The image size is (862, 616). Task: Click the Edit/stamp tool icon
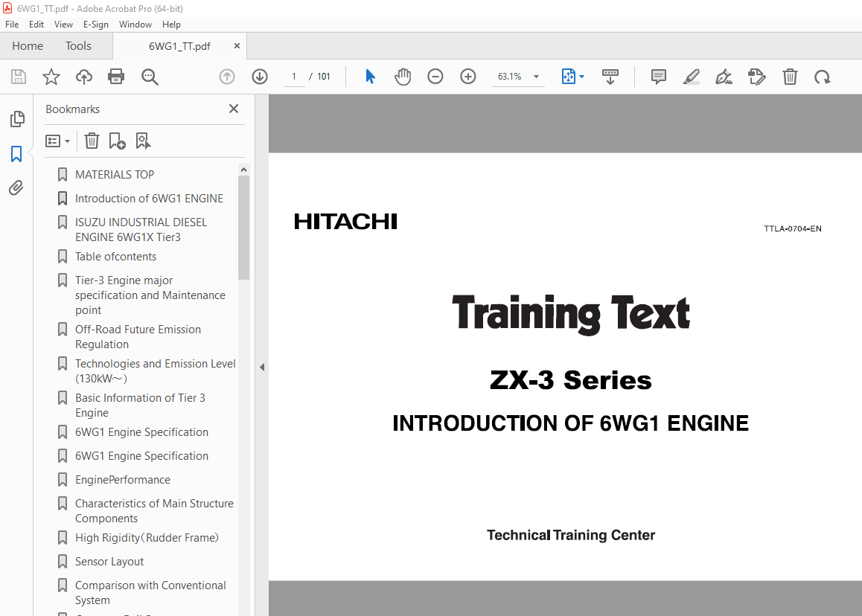pos(756,77)
